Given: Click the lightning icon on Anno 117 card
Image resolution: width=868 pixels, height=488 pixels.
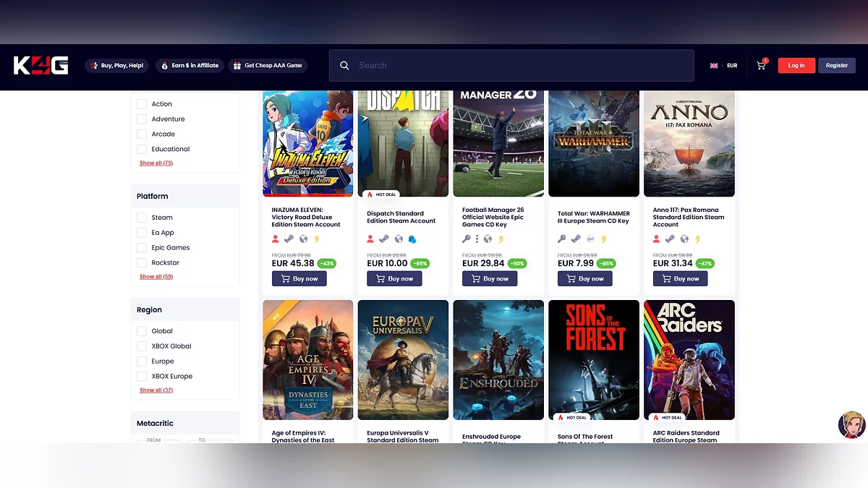Looking at the screenshot, I should pos(698,239).
